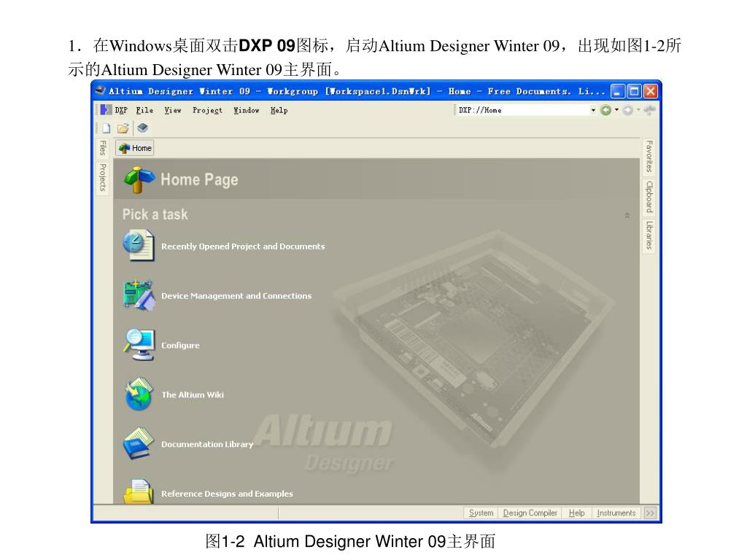Open the Documentation Library link
The image size is (747, 560).
(x=207, y=444)
